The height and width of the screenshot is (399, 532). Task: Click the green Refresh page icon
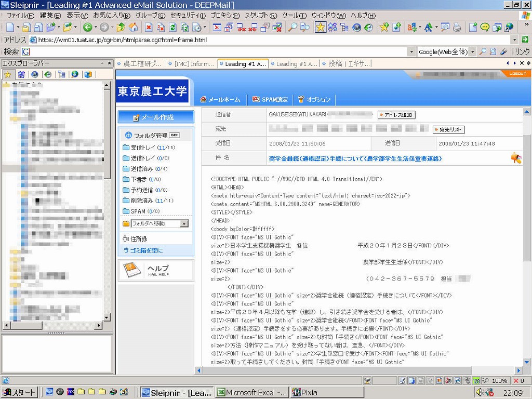[172, 27]
